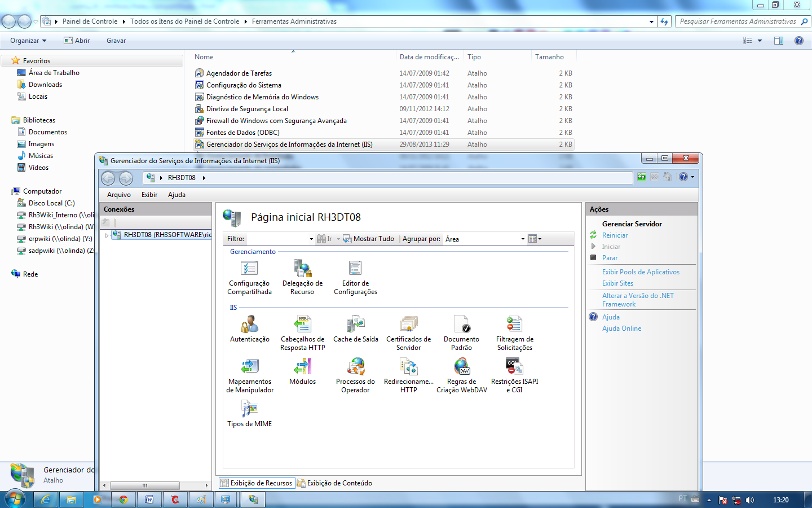This screenshot has width=812, height=508.
Task: Open the Explorer view options dropdown arrow
Action: 760,41
